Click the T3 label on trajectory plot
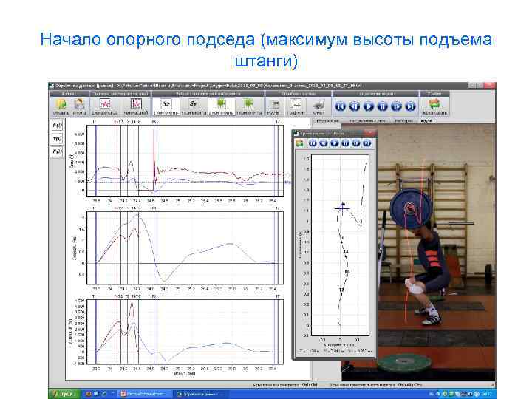 point(347,271)
